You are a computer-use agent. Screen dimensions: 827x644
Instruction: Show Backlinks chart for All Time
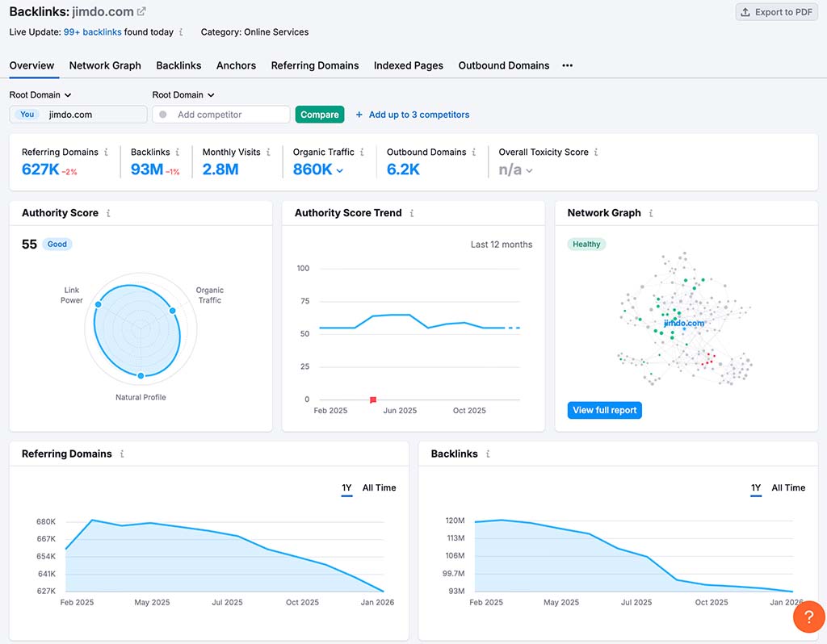(x=788, y=488)
